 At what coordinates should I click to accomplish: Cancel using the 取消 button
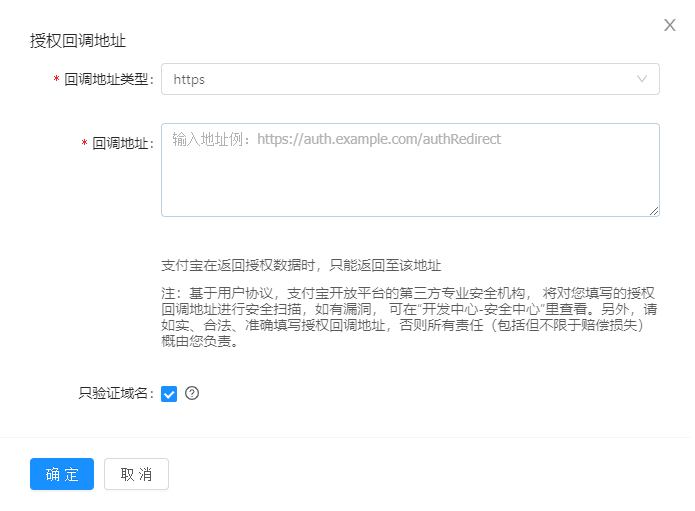coord(137,474)
